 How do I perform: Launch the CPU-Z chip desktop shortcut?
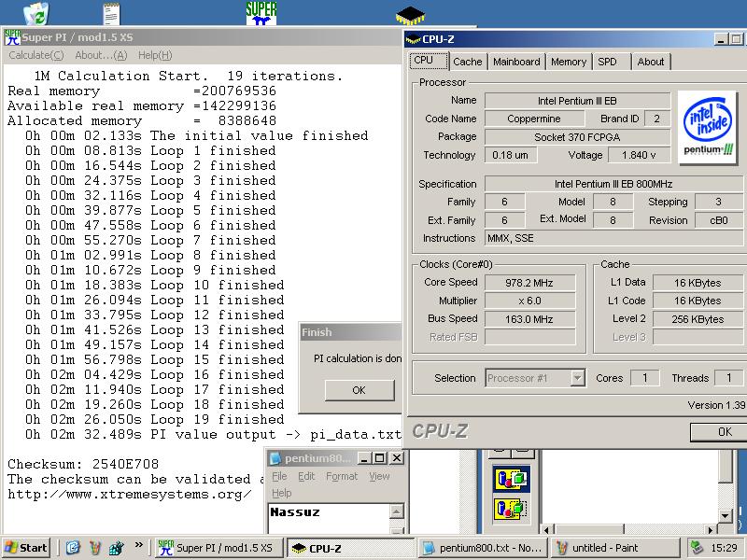tap(410, 15)
